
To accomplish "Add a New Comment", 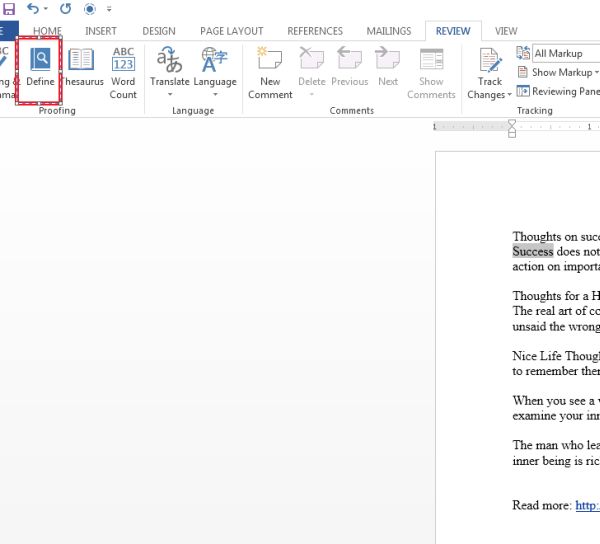I will click(x=270, y=73).
